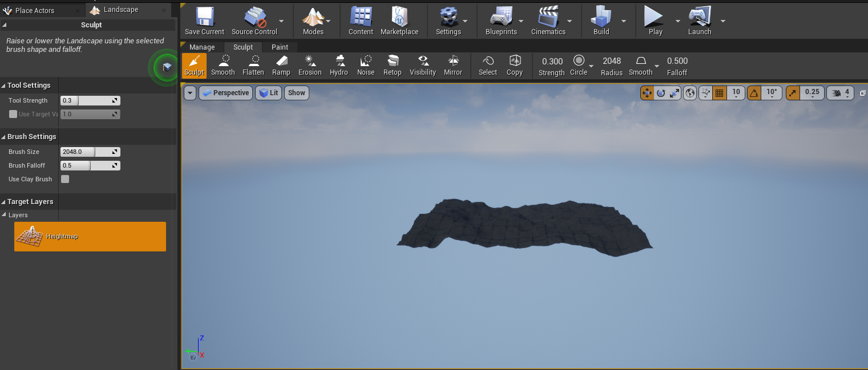Toggle grid snapping in viewport

[x=720, y=92]
